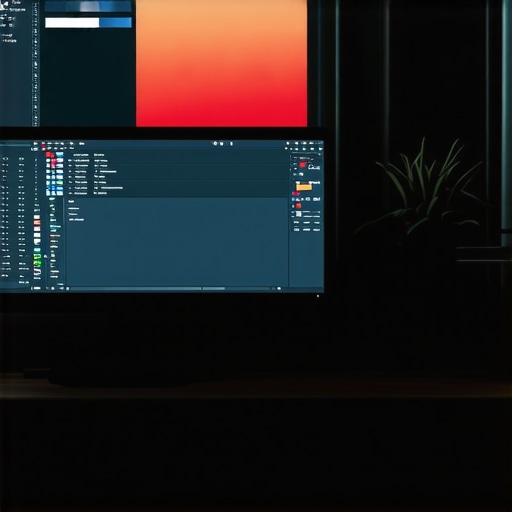Click the orange-to-red gradient canvas on upper monitor
This screenshot has height=512, width=512.
click(221, 63)
